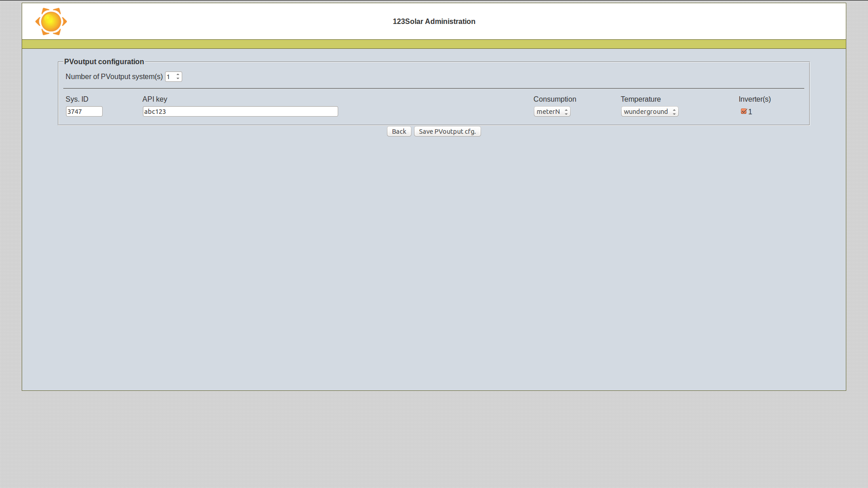Image resolution: width=868 pixels, height=488 pixels.
Task: Click the Consumption column label
Action: click(x=555, y=99)
